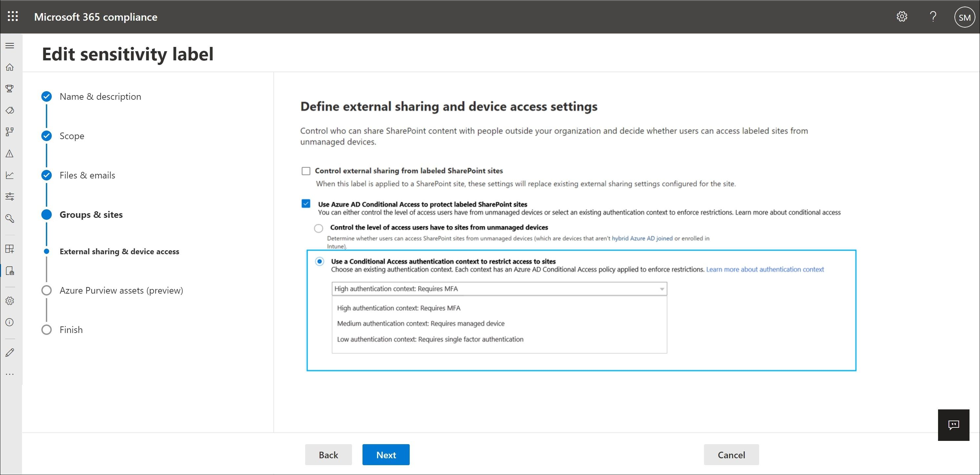Check Control external sharing from labeled SharePoint sites
980x475 pixels.
[x=306, y=171]
